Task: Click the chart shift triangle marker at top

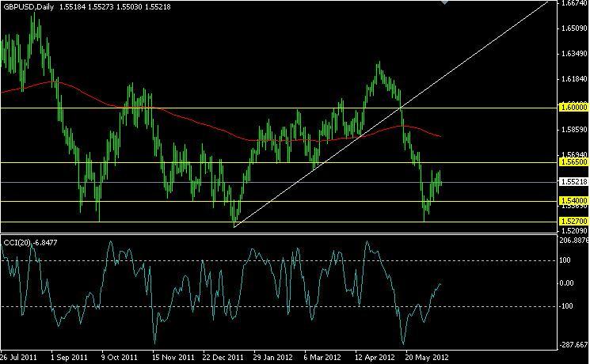Action: 444,2
